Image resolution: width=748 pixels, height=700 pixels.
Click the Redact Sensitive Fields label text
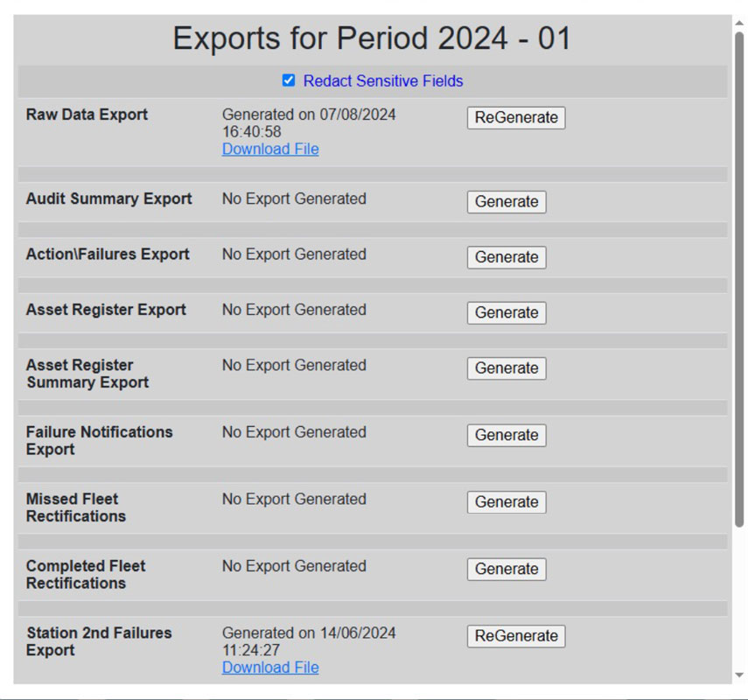tap(383, 81)
